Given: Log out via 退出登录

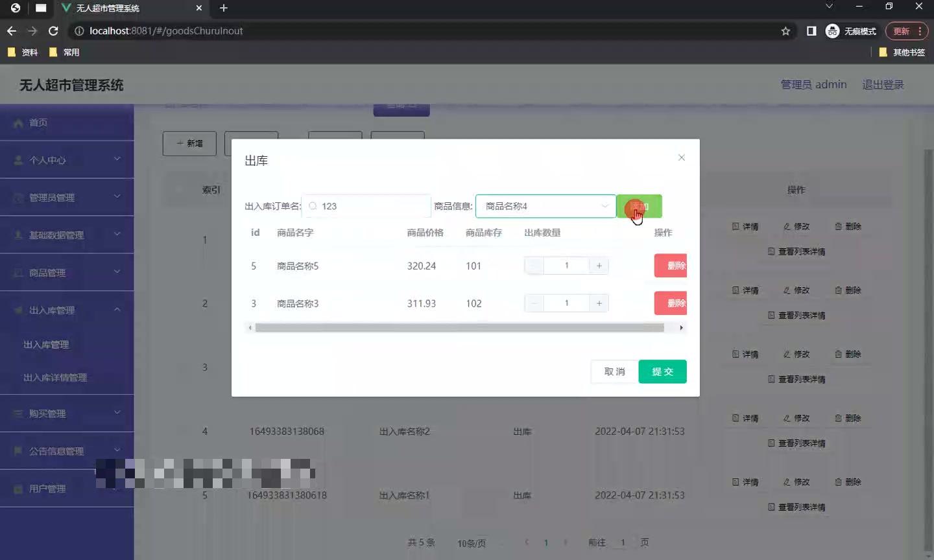Looking at the screenshot, I should coord(883,84).
